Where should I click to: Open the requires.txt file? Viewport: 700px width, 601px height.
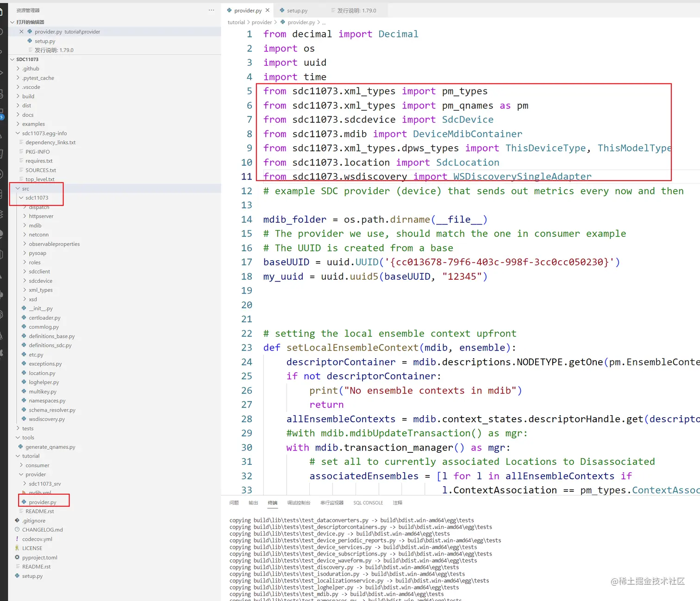tap(39, 161)
